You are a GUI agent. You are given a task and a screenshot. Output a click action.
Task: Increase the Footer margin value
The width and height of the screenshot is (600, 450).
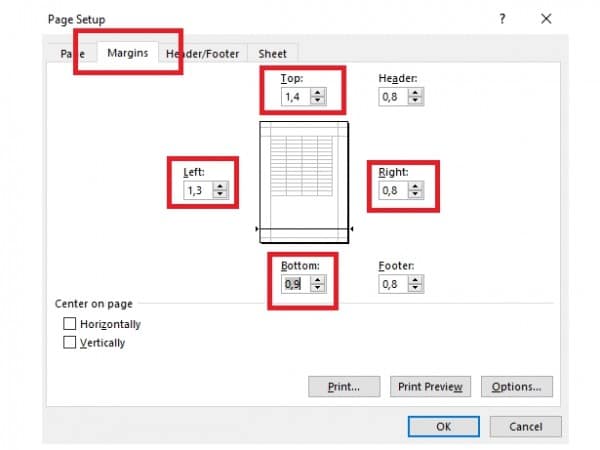(x=416, y=280)
